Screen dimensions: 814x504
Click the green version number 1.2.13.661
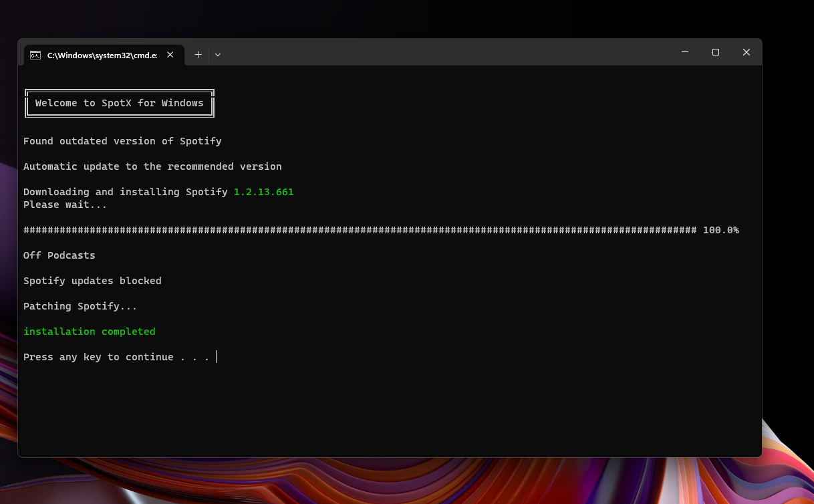(264, 192)
